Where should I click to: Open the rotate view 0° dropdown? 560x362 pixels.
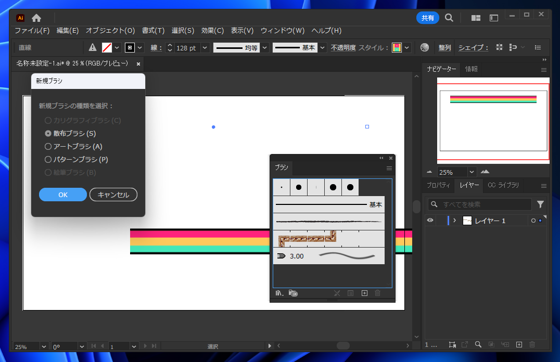pyautogui.click(x=82, y=346)
